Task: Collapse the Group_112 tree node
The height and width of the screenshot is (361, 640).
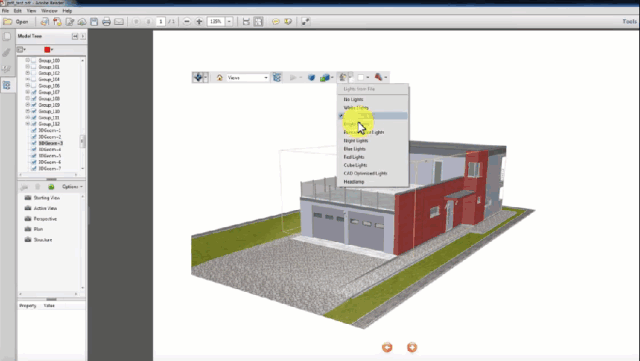Action: 27,124
